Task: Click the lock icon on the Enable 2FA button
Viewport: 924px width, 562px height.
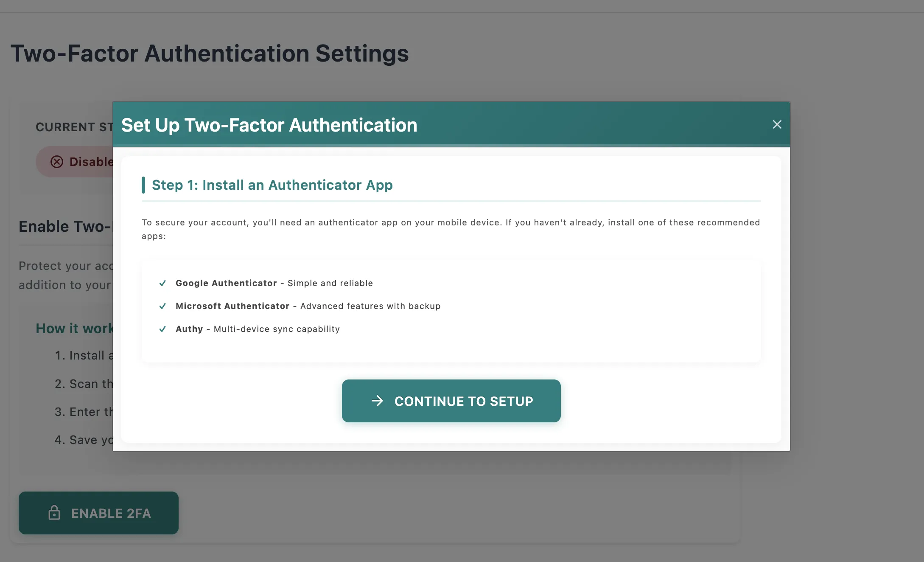Action: click(54, 513)
